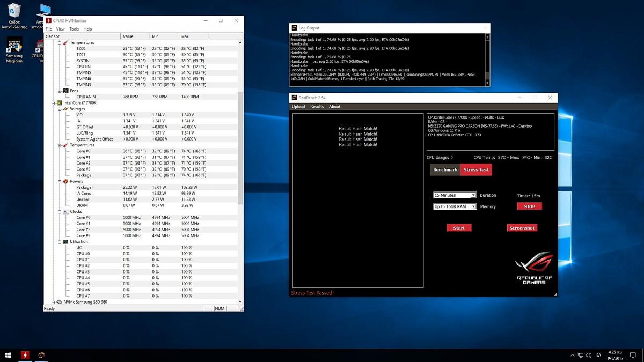Click the thermometer icon of top Temperatures node

(65, 42)
